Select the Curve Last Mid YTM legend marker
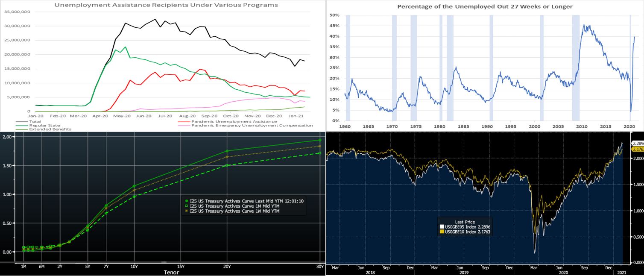The image size is (644, 276). coord(187,200)
